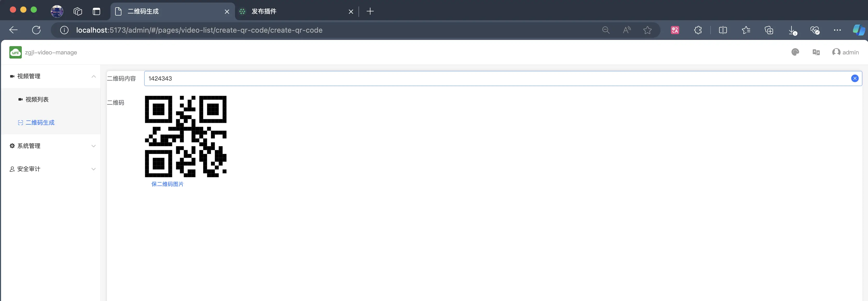Click the browser address bar URL

[x=199, y=30]
